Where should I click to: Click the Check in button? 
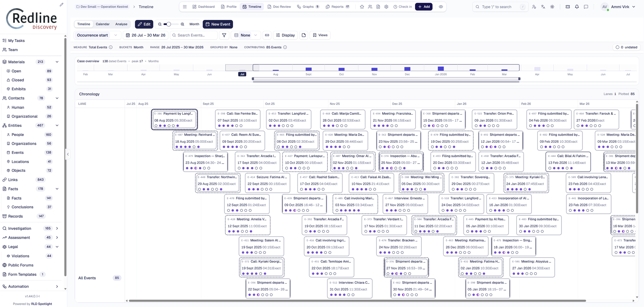point(402,7)
